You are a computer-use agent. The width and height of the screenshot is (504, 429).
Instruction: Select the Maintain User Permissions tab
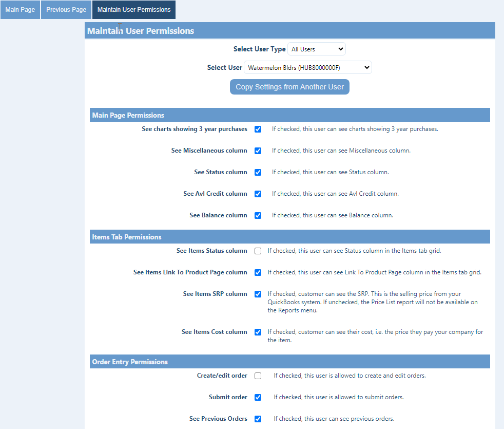pos(133,10)
